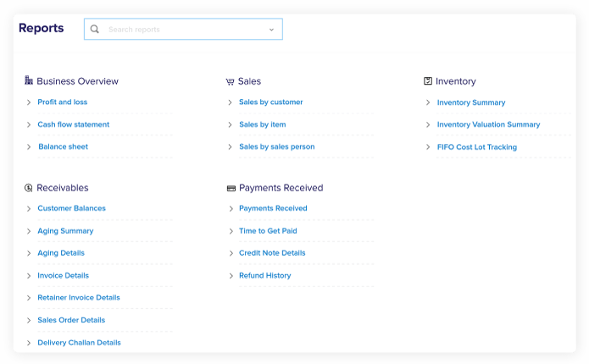Open the Invoice Details report
This screenshot has width=589, height=364.
click(63, 275)
